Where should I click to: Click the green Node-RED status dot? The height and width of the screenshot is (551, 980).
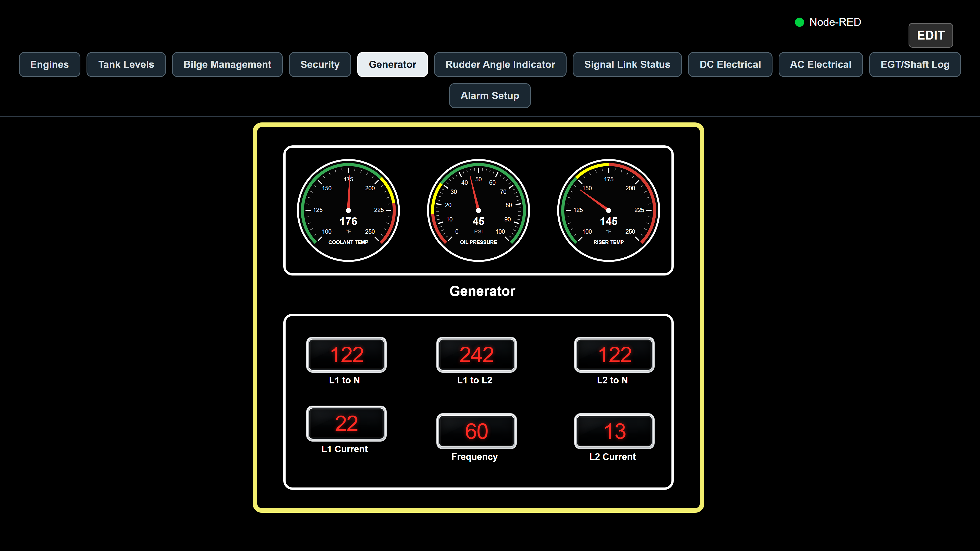pos(799,22)
